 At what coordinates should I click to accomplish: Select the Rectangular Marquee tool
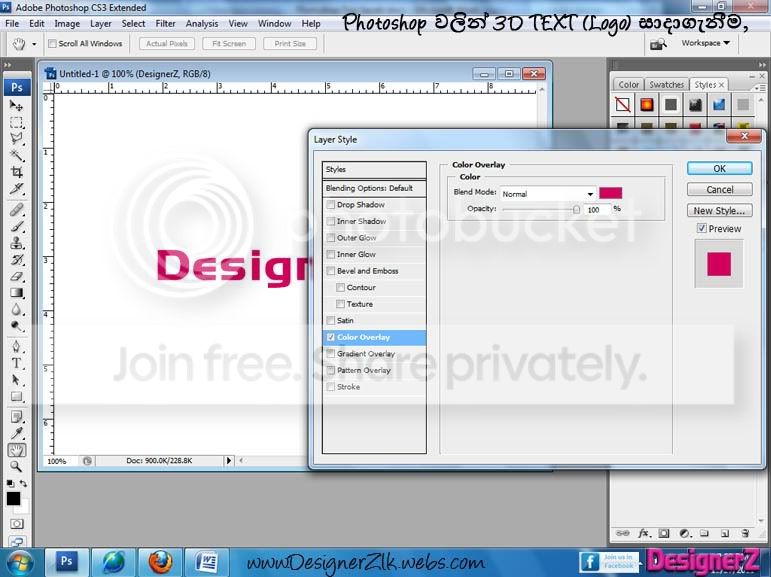pos(16,122)
